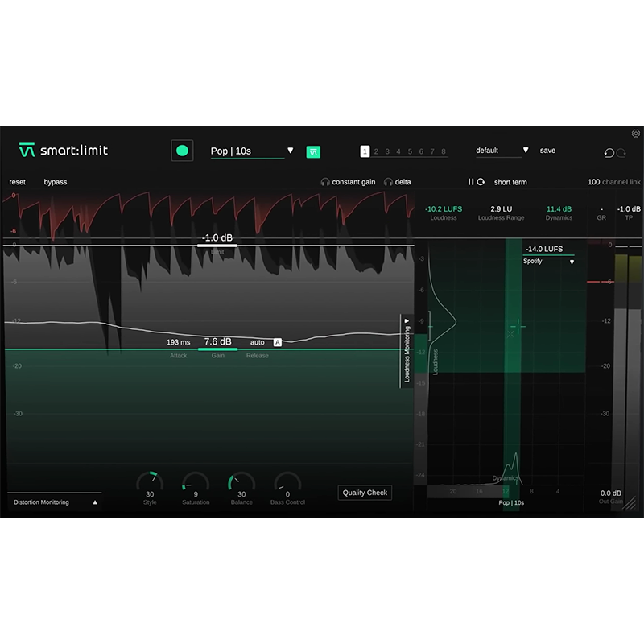644x644 pixels.
Task: Open the Pop | 10s genre profile dropdown
Action: pos(250,151)
